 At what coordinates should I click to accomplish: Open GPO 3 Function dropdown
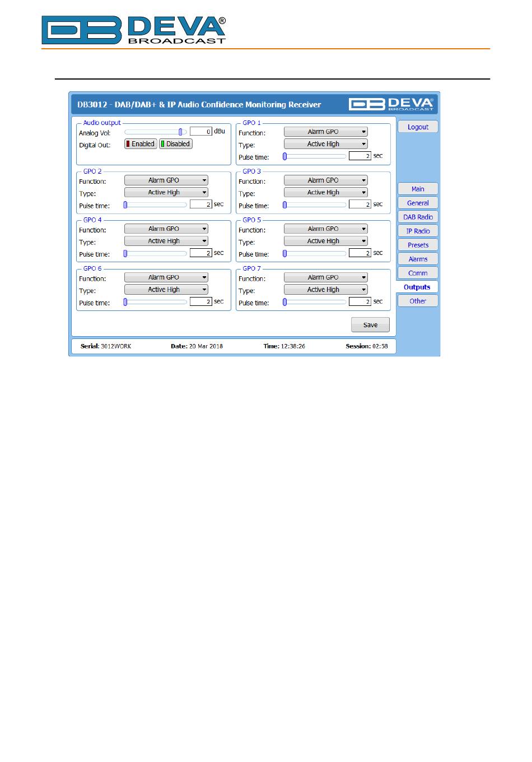click(325, 180)
